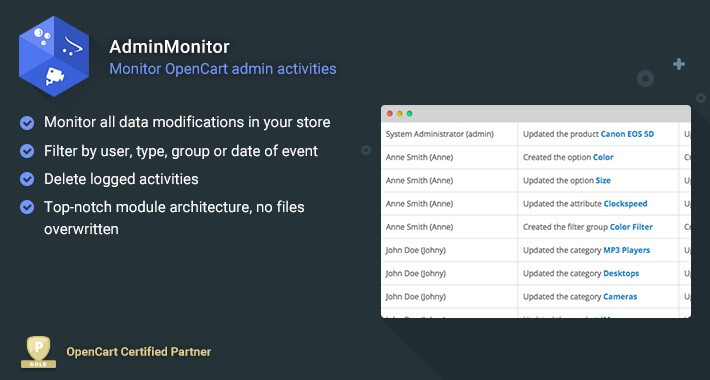Click checkmark beside 'Monitor all data modifications'
710x380 pixels.
(x=27, y=123)
